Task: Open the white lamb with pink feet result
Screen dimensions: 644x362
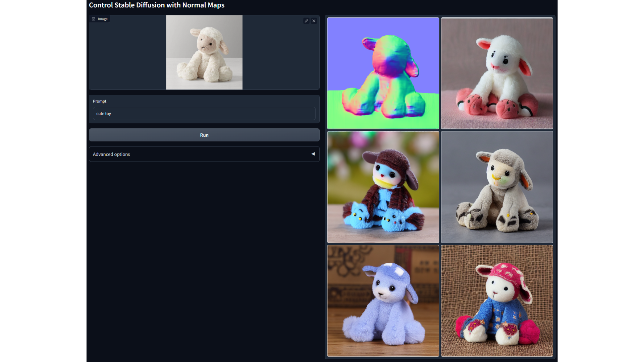Action: [497, 73]
